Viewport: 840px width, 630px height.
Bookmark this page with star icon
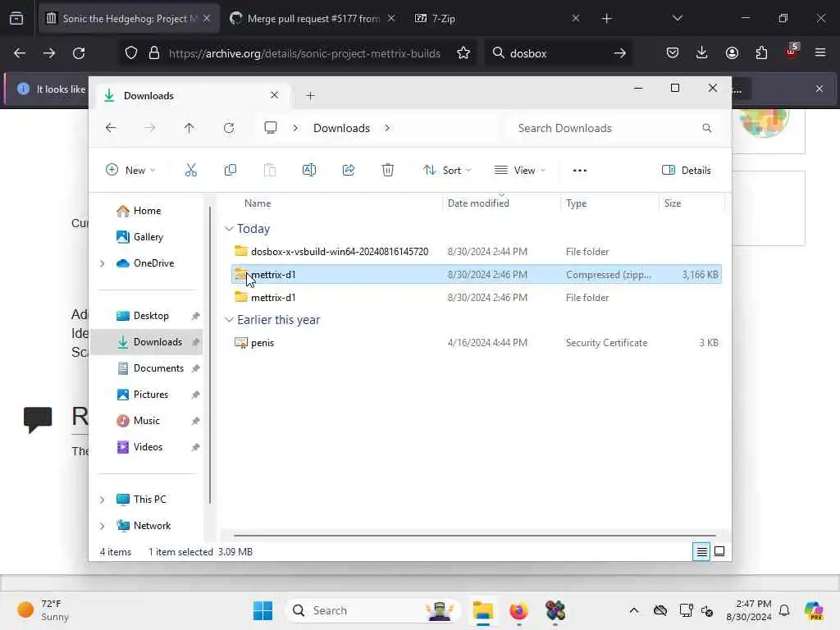click(463, 53)
